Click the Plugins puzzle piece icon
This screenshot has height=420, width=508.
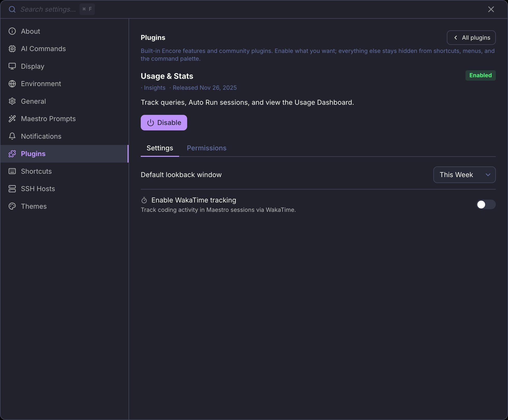point(12,154)
